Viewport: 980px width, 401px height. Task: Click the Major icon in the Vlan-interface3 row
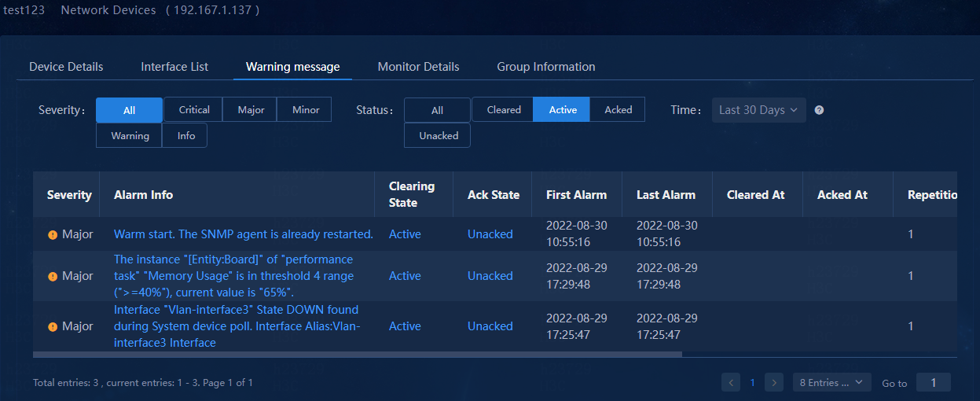[x=53, y=326]
